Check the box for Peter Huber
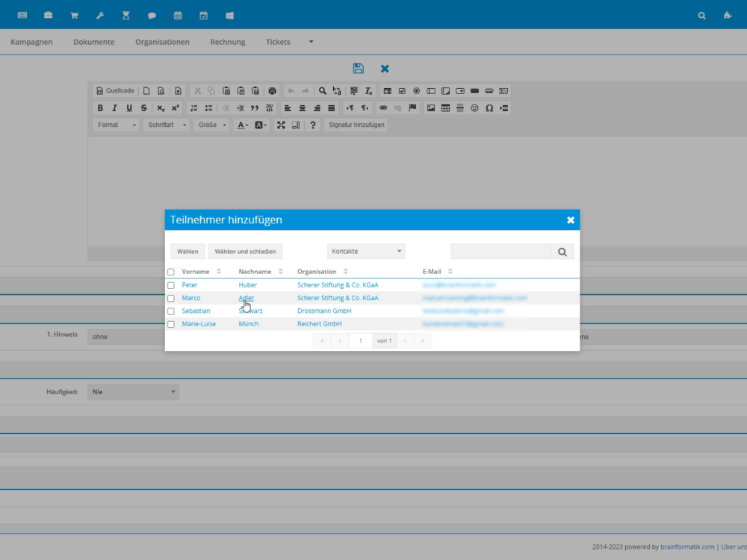 tap(171, 285)
